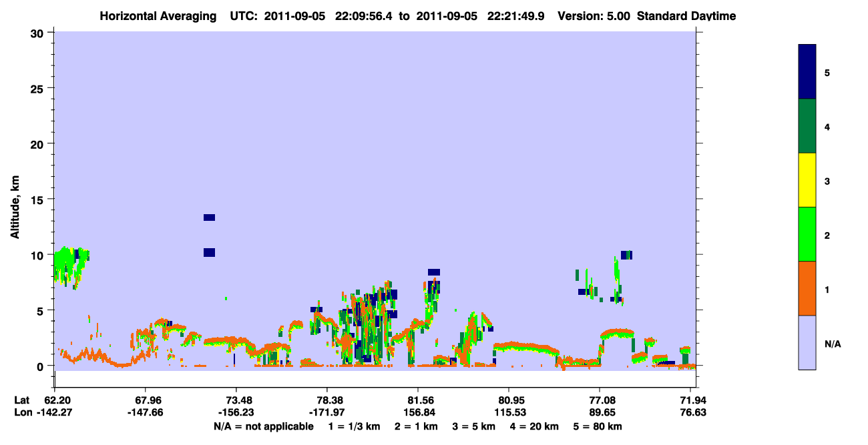
Task: Click the longitude value -147.66
Action: point(146,413)
